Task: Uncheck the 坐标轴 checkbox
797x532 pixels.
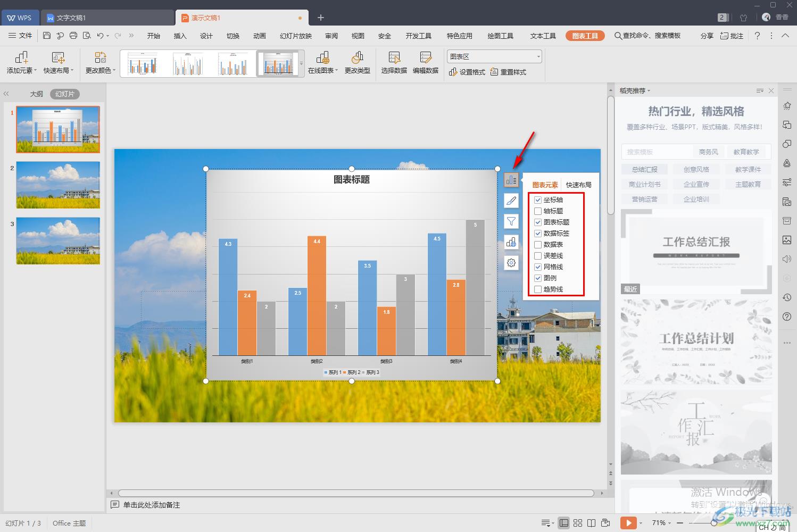Action: click(x=538, y=200)
